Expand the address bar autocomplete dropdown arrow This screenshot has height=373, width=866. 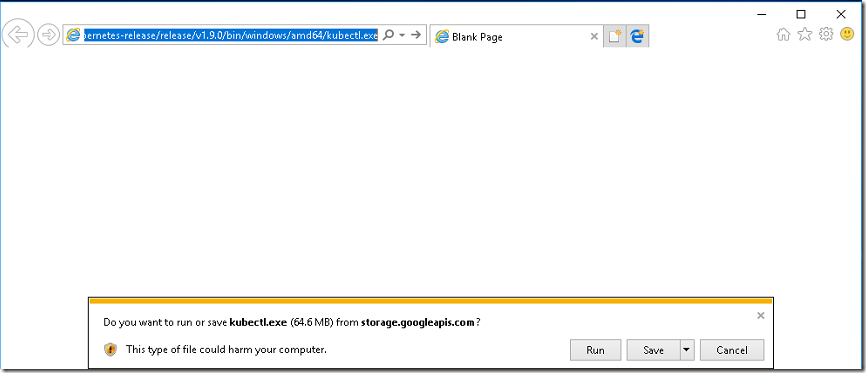point(402,35)
